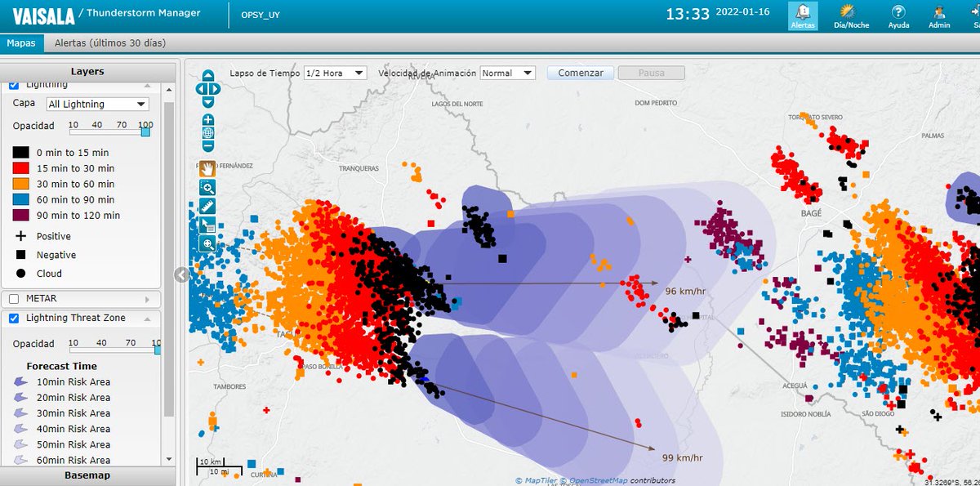Open Alertas (últimos 30 días) tab
The height and width of the screenshot is (486, 980).
110,42
